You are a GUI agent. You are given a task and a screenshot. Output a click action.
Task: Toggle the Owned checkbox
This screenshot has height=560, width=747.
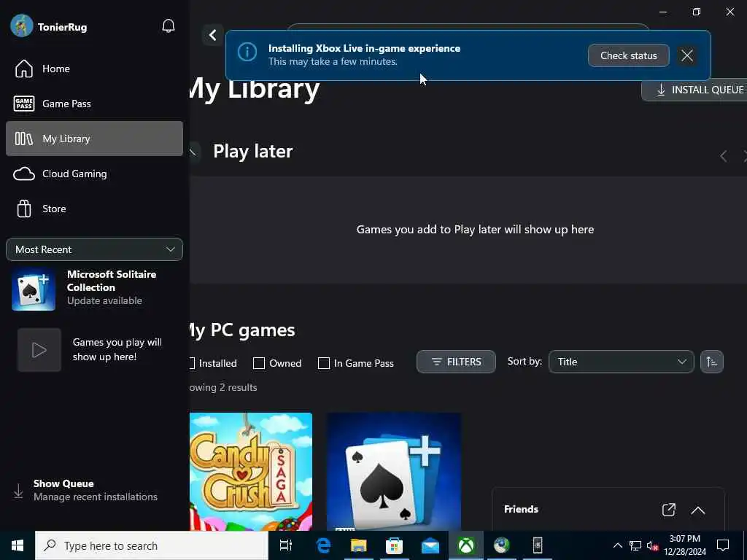point(259,363)
